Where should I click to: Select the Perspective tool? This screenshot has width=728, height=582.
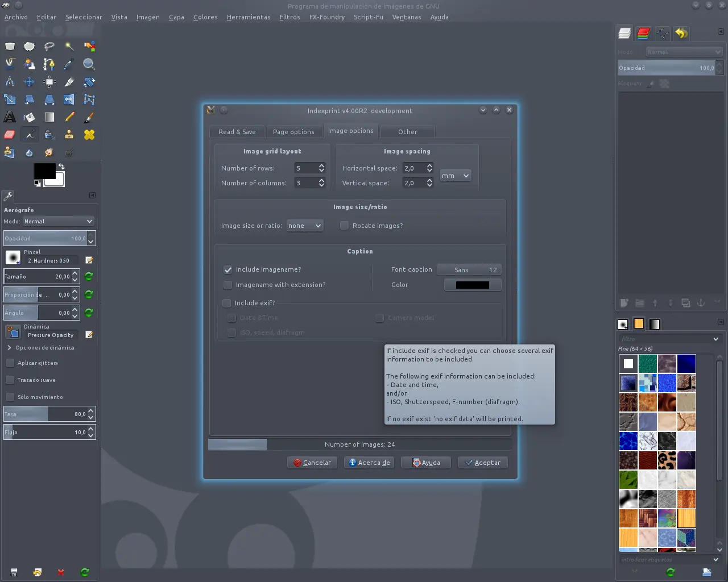click(x=49, y=99)
